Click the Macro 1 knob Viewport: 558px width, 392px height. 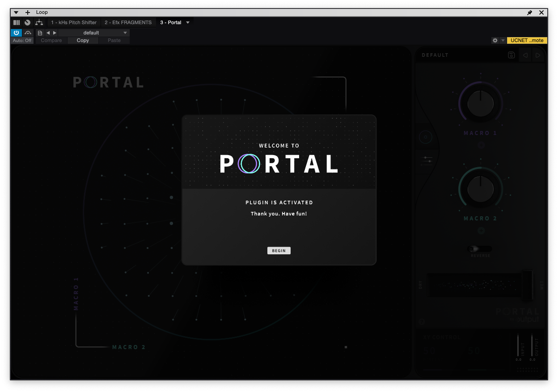pos(480,104)
